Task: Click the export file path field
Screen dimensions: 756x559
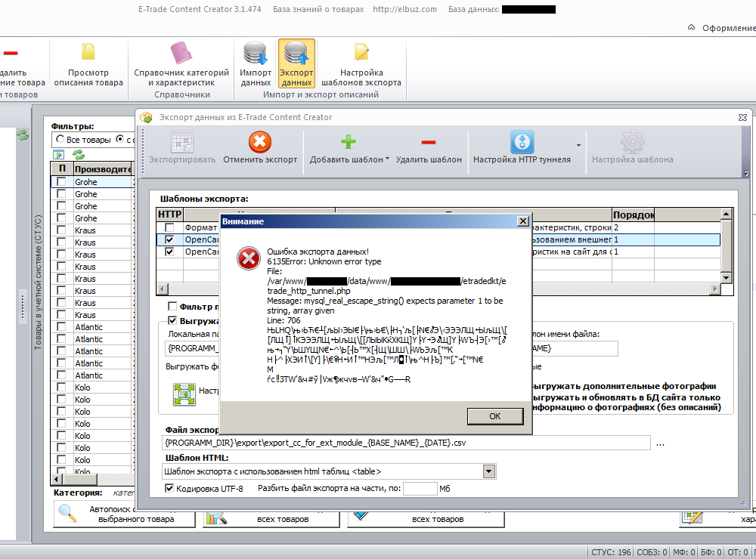Action: 406,443
